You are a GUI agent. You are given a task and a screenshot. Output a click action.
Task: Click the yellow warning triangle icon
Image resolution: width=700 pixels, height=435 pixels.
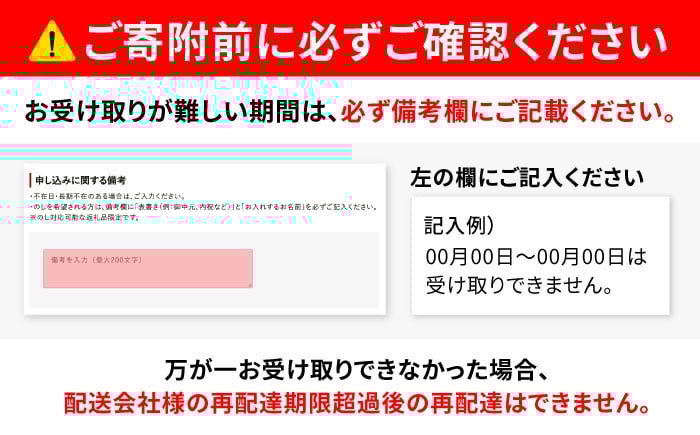[x=52, y=41]
